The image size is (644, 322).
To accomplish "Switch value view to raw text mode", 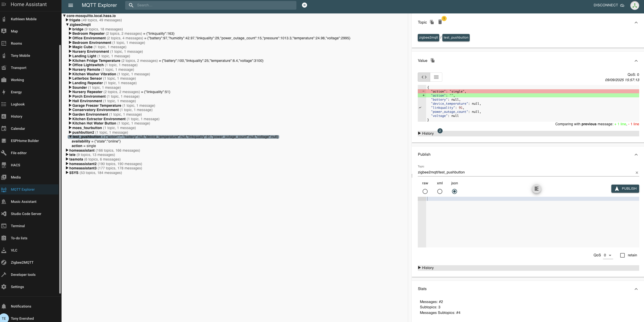I will [436, 77].
